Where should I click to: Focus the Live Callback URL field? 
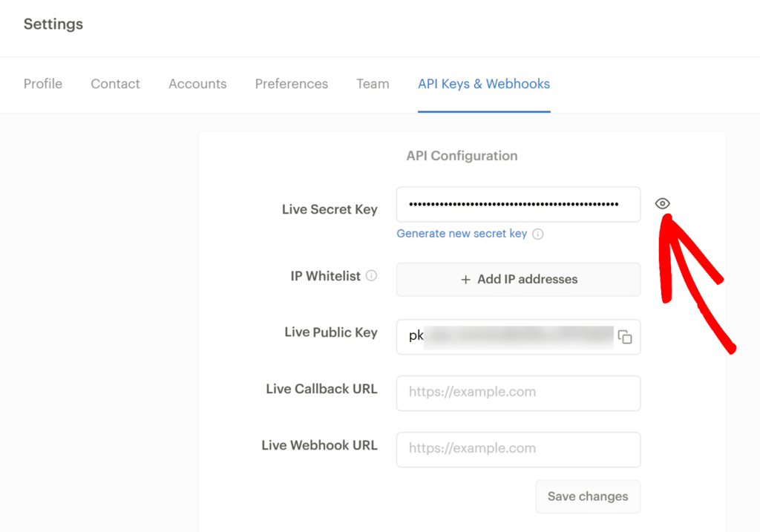(x=518, y=393)
